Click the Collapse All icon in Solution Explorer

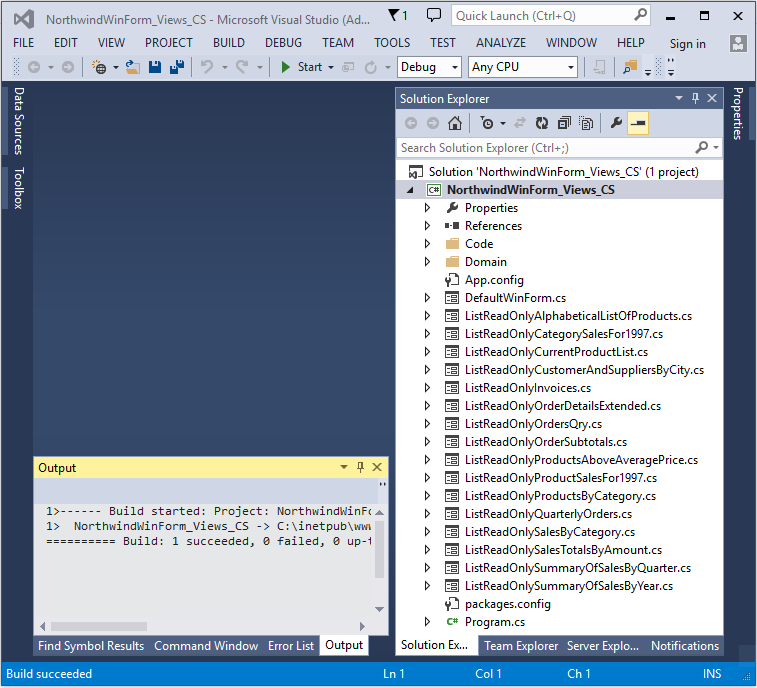(x=564, y=123)
